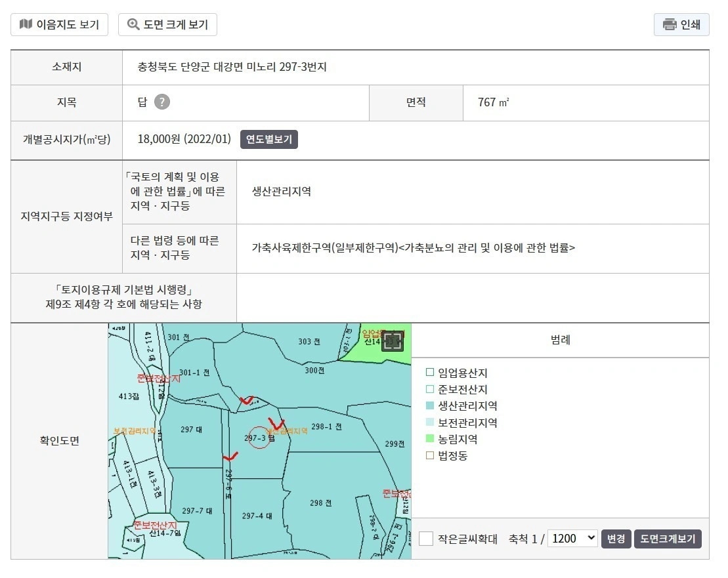Click the 법정동 legend swatch
Image resolution: width=728 pixels, height=578 pixels.
(430, 455)
